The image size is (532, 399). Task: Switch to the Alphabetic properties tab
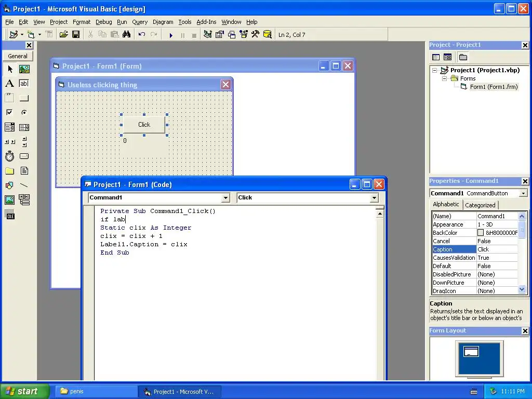click(x=445, y=204)
